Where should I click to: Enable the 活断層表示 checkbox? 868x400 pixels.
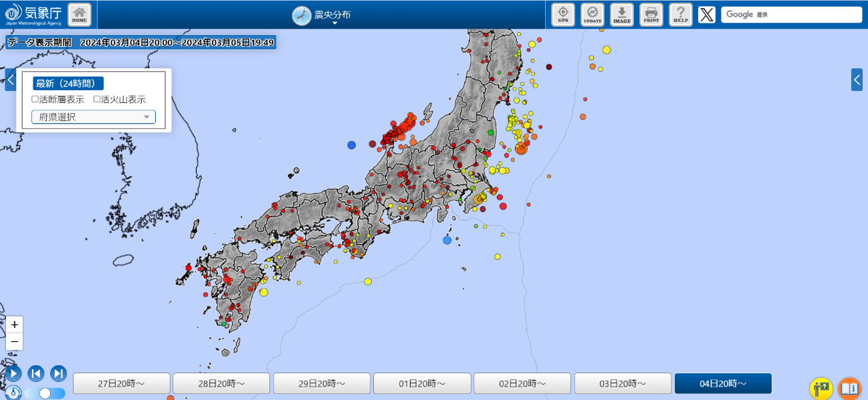point(35,99)
